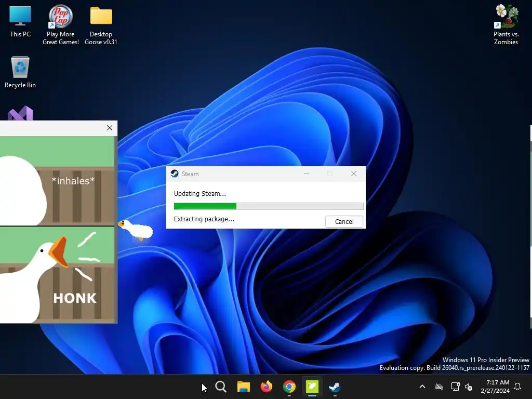This screenshot has width=532, height=399.
Task: Open the notifications bell icon
Action: click(518, 387)
